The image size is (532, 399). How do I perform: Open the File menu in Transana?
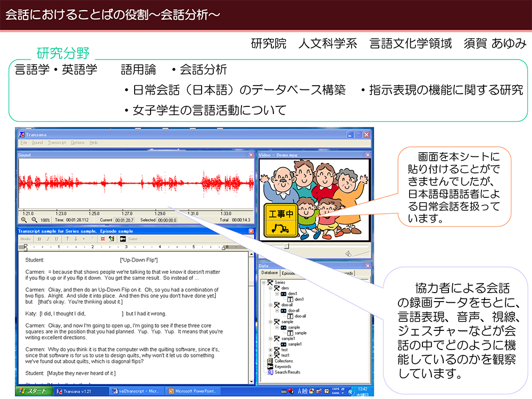23,143
